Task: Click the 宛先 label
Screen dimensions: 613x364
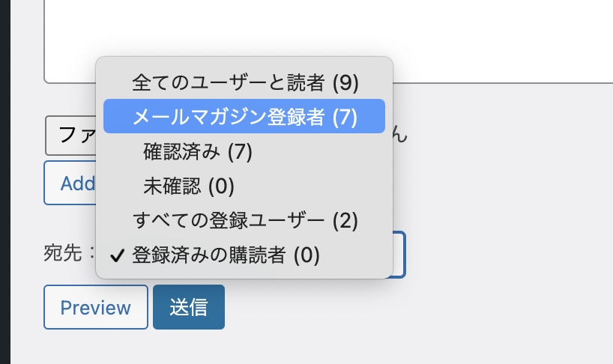Action: [66, 255]
